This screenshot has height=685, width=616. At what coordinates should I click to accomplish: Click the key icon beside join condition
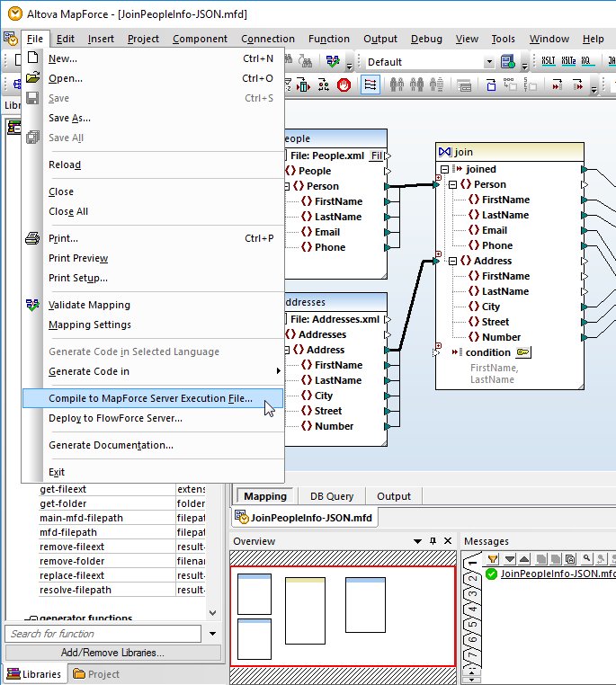[522, 352]
